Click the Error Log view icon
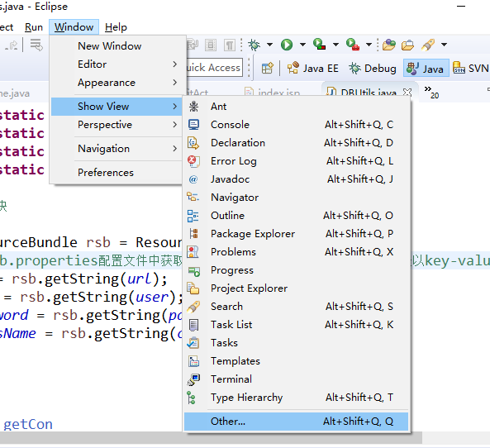 coord(193,161)
